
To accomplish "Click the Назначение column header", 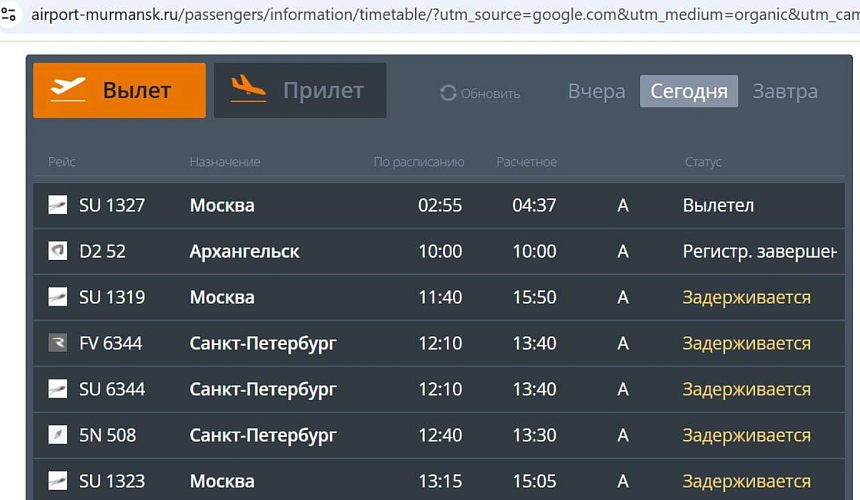I will point(225,162).
